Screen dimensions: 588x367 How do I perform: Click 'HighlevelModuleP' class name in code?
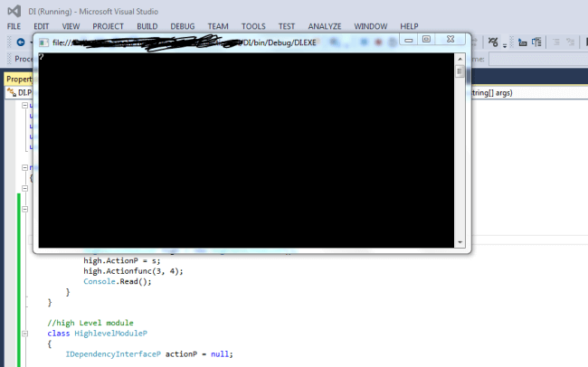[x=110, y=334]
